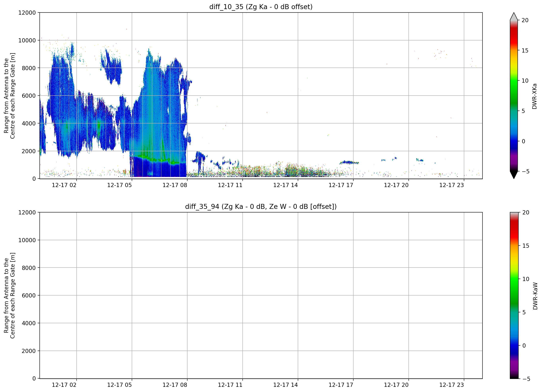Click the 12-17 23 tick label on bottom plot
Screen dimensions: 542x392
(451, 385)
